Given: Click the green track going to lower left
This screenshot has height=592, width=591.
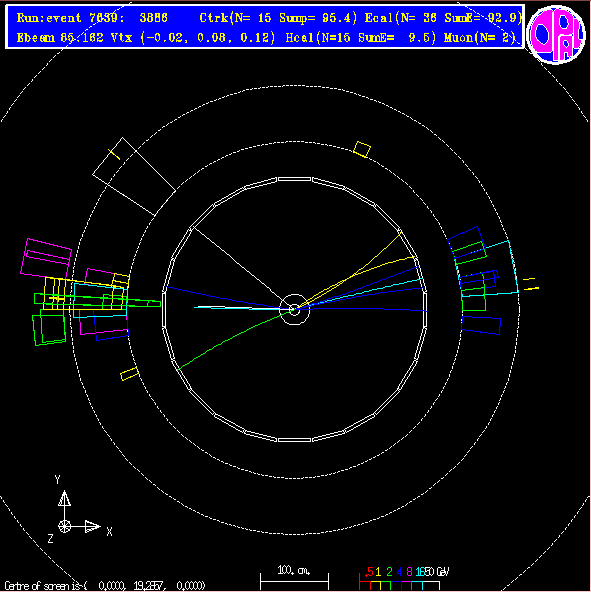Looking at the screenshot, I should tap(233, 339).
